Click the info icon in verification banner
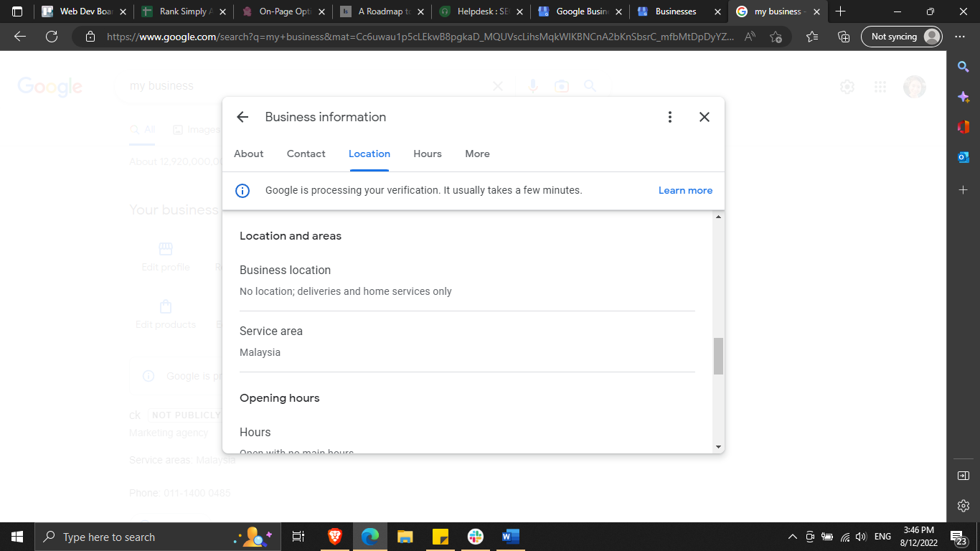Screen dimensions: 980x551 (x=242, y=191)
